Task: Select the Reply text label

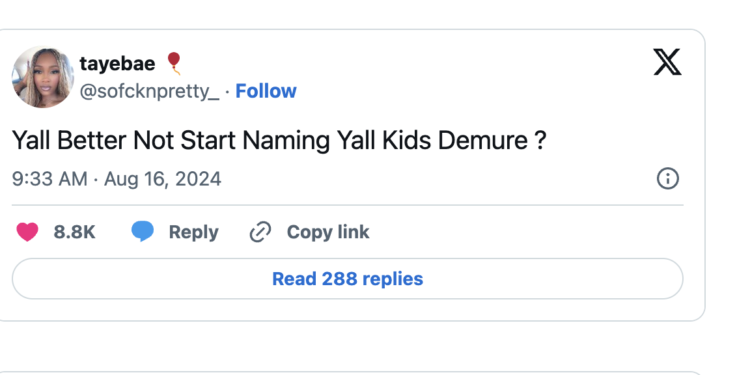Action: coord(194,232)
